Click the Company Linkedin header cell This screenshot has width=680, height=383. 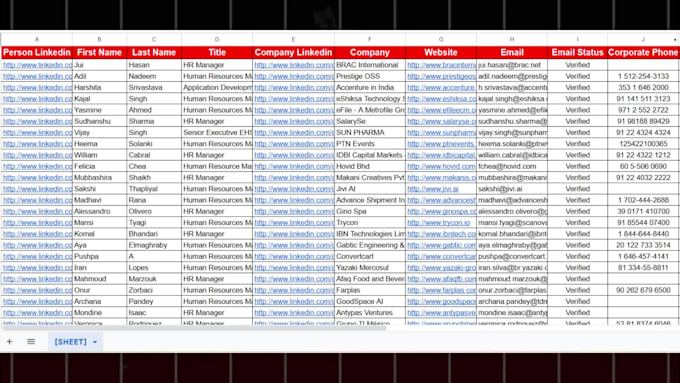293,52
